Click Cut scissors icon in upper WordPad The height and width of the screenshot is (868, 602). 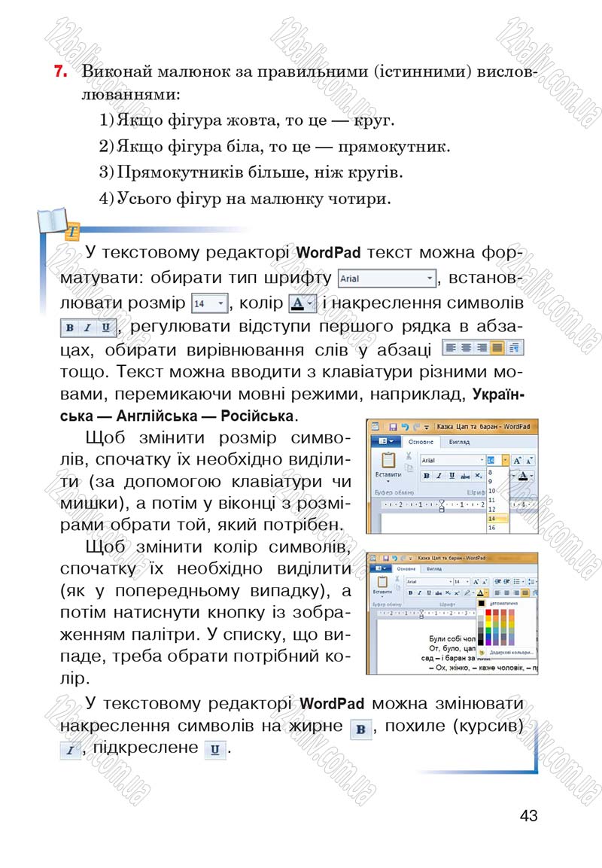coord(409,455)
